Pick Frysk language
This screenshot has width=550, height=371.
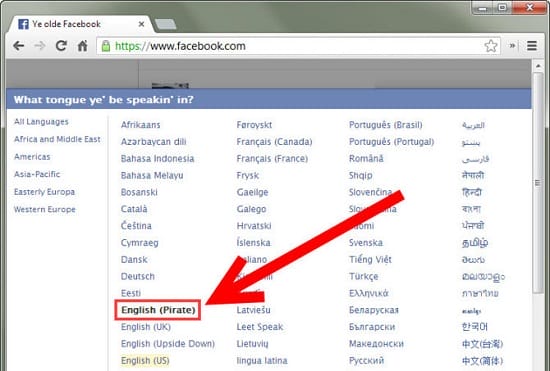click(248, 175)
